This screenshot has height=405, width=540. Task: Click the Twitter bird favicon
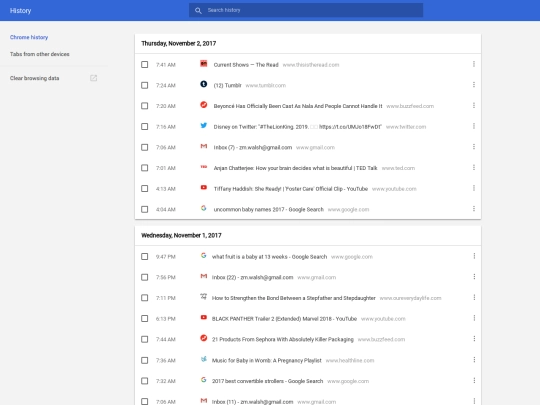204,125
